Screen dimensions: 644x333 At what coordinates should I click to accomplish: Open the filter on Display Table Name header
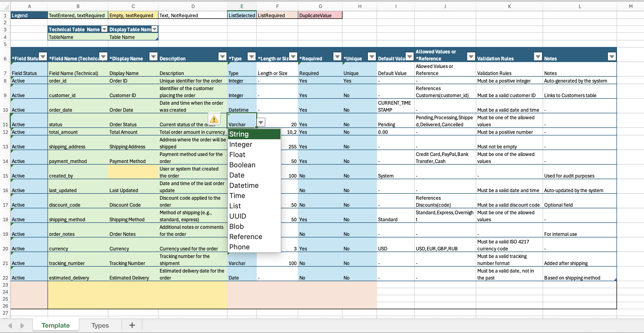[x=154, y=29]
